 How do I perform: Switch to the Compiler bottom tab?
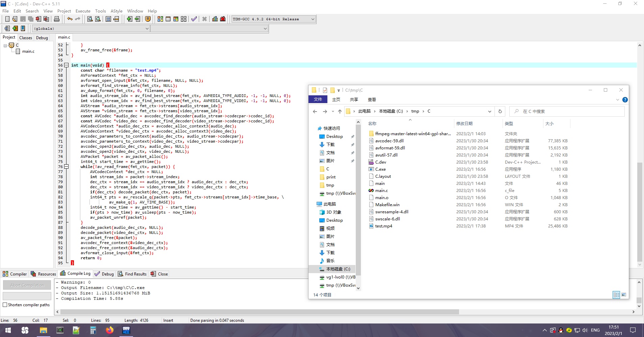(15, 274)
